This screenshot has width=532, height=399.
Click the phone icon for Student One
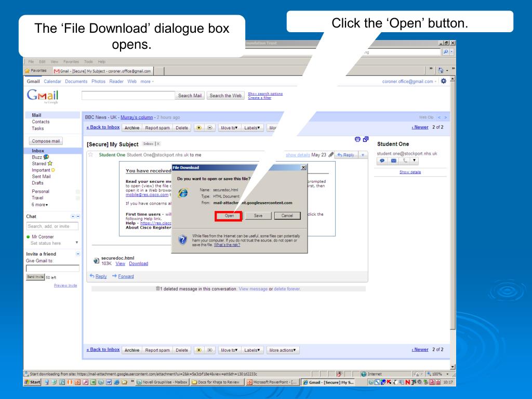(405, 161)
